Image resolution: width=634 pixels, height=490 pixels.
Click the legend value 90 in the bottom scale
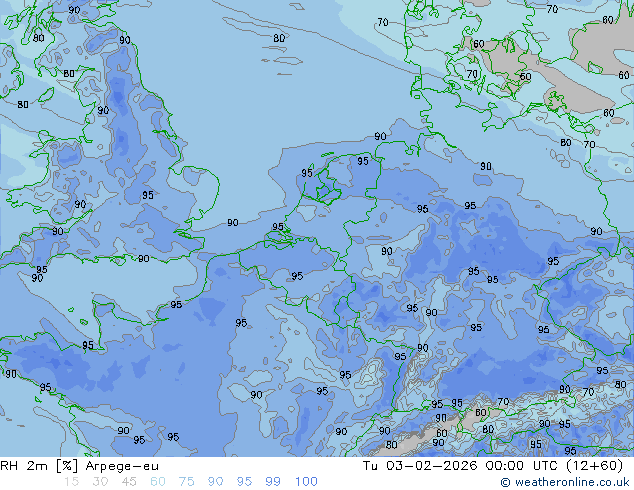click(215, 482)
